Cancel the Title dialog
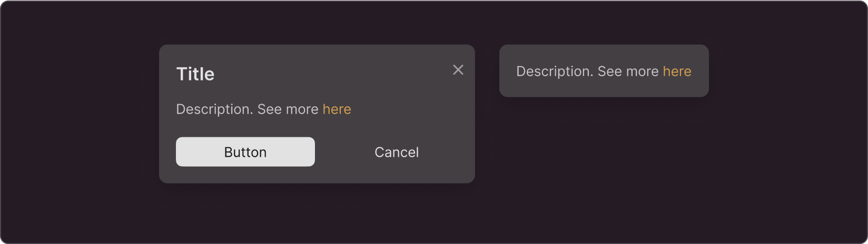This screenshot has width=868, height=244. coord(397,152)
